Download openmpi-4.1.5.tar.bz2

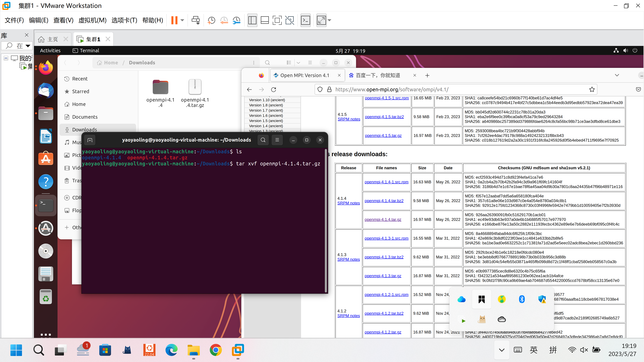384,117
